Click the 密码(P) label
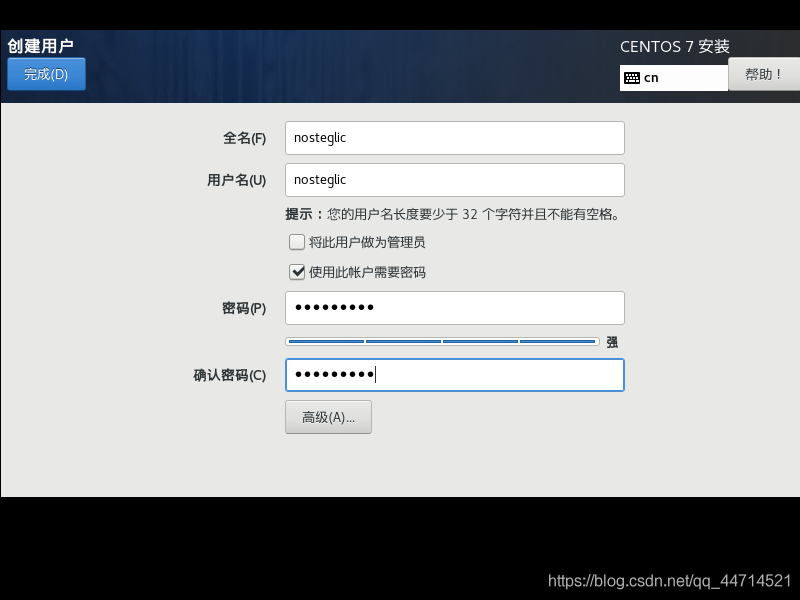This screenshot has height=600, width=800. coord(244,308)
